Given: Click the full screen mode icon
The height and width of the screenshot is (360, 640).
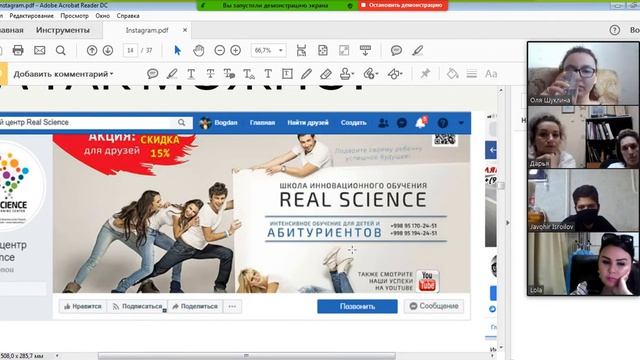Looking at the screenshot, I should pos(344,50).
